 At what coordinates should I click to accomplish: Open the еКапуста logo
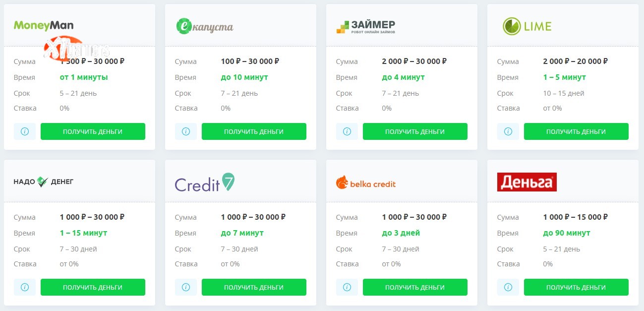point(205,26)
